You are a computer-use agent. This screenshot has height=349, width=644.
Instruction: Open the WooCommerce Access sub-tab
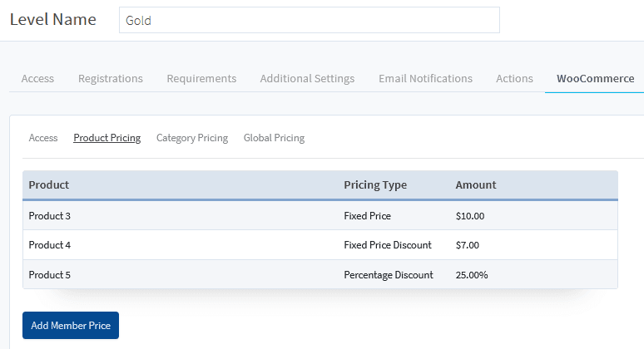pyautogui.click(x=43, y=138)
